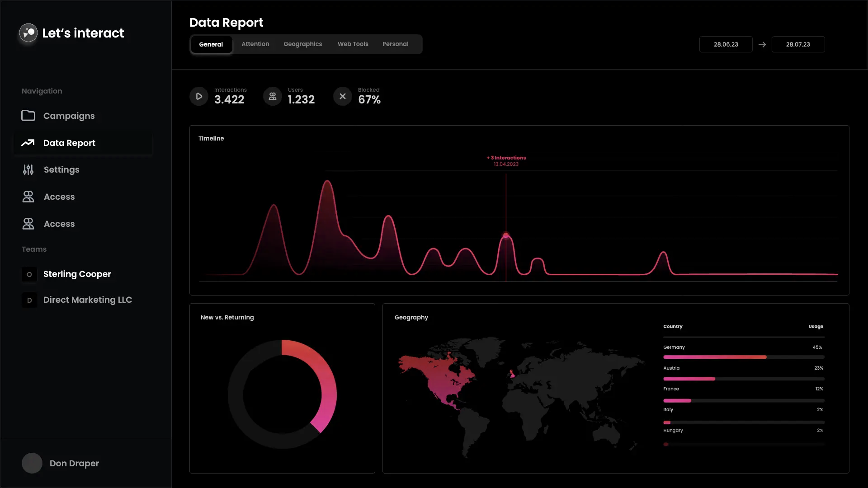Image resolution: width=868 pixels, height=488 pixels.
Task: Click the Sterling Cooper team name
Action: (x=77, y=274)
